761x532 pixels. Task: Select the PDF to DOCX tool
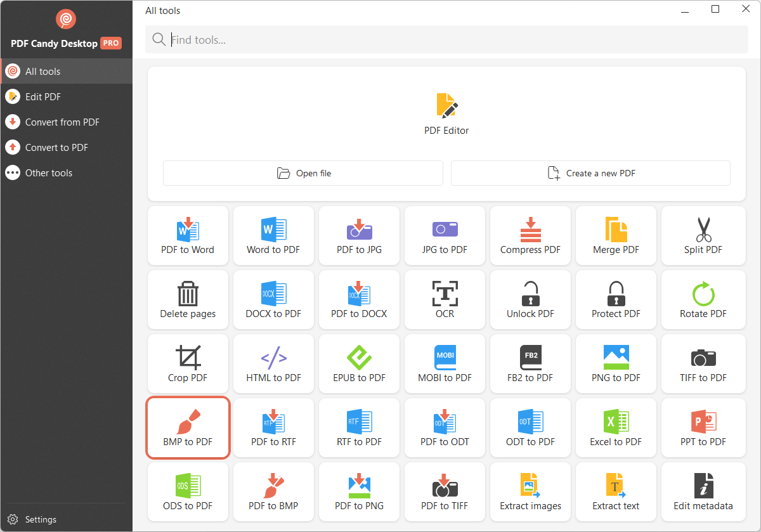pyautogui.click(x=359, y=299)
